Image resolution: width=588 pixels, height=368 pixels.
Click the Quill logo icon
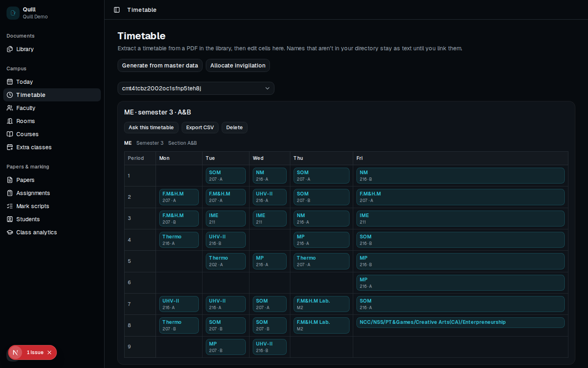pyautogui.click(x=13, y=13)
